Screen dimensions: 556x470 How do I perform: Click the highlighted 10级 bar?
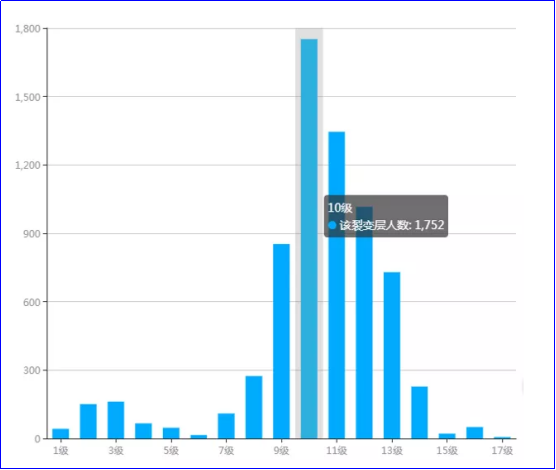click(309, 239)
